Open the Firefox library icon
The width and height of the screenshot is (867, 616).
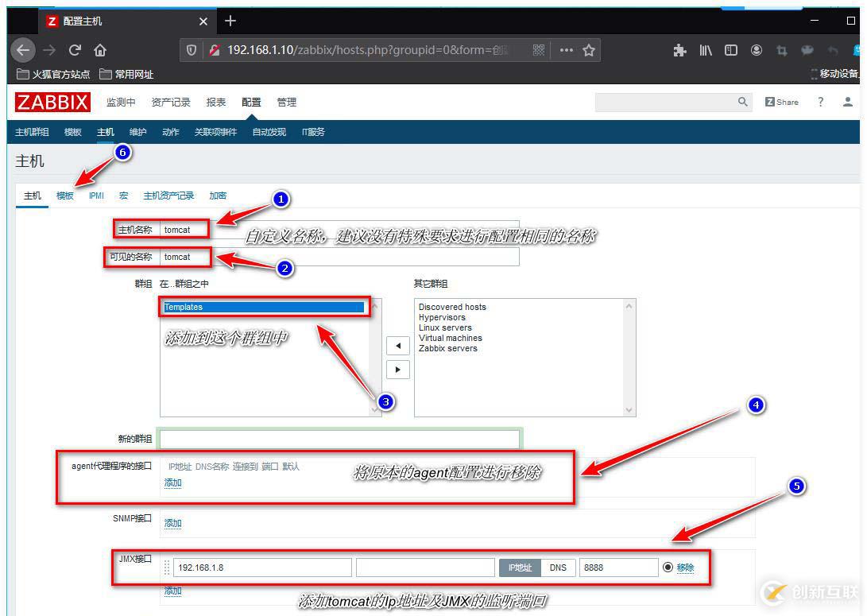point(706,50)
